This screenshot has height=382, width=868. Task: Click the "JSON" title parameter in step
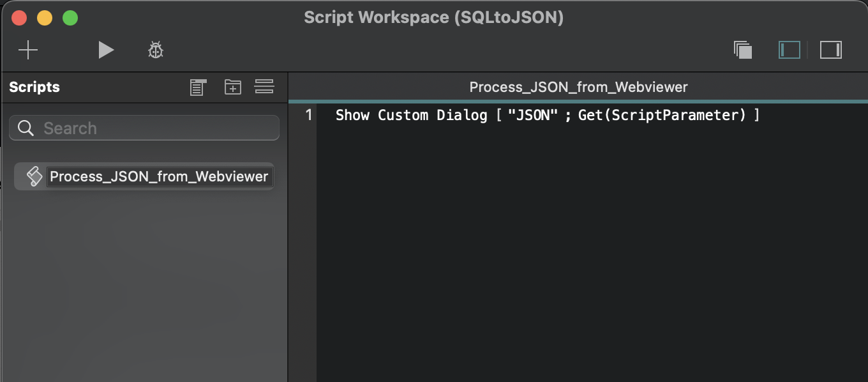pyautogui.click(x=528, y=116)
